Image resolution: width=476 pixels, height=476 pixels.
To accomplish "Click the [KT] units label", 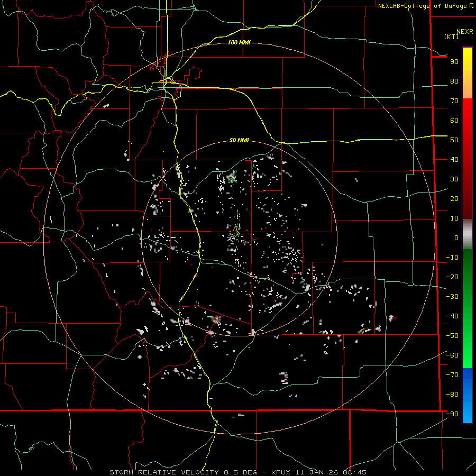I will [x=451, y=36].
